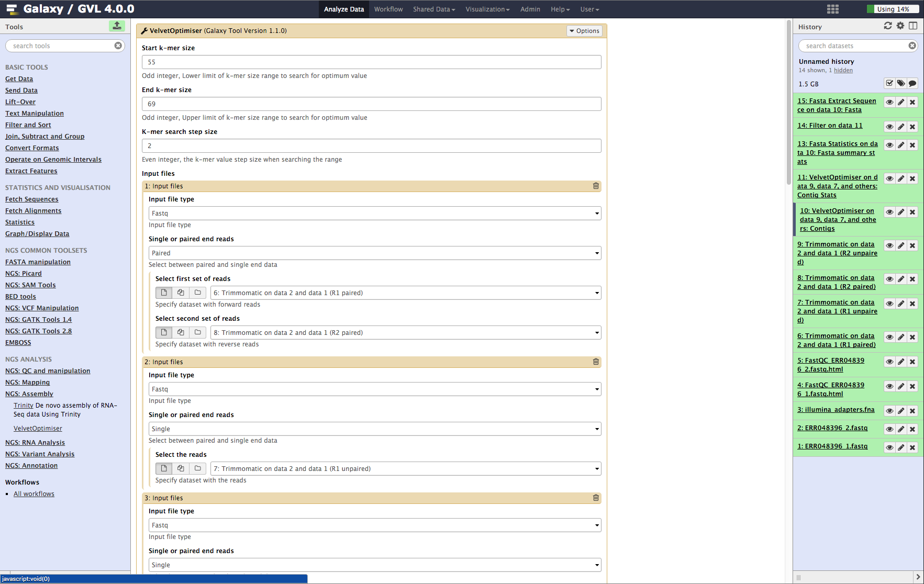Screen dimensions: 924x584
Task: Choose multiple datasets for first set of reads
Action: tap(181, 293)
